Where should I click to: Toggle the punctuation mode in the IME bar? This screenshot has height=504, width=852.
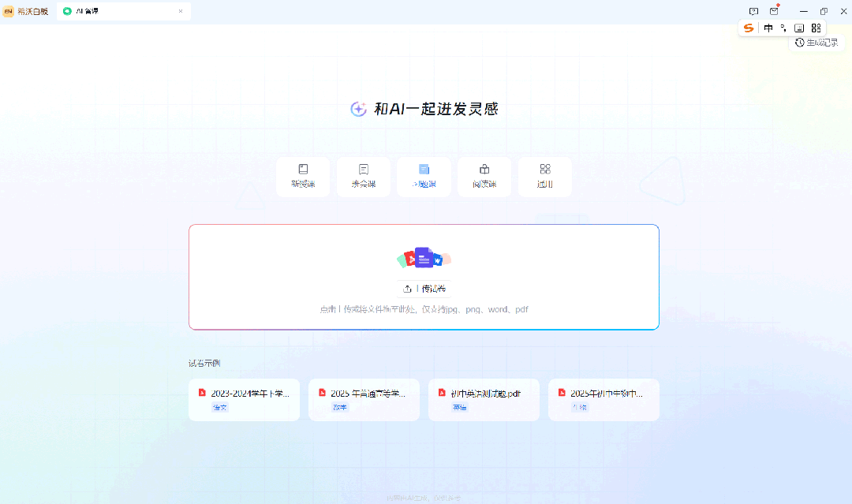pos(783,28)
